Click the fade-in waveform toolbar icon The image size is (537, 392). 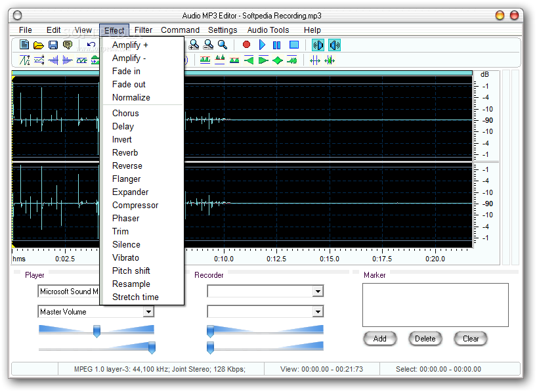[53, 60]
